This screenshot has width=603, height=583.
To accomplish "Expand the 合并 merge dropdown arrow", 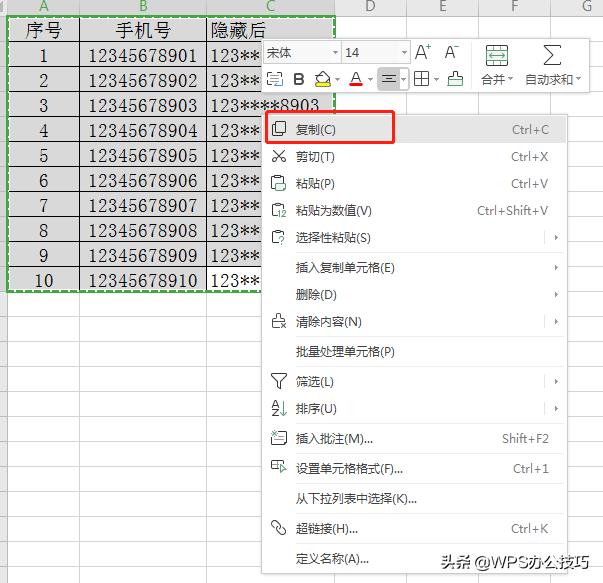I will pyautogui.click(x=511, y=79).
